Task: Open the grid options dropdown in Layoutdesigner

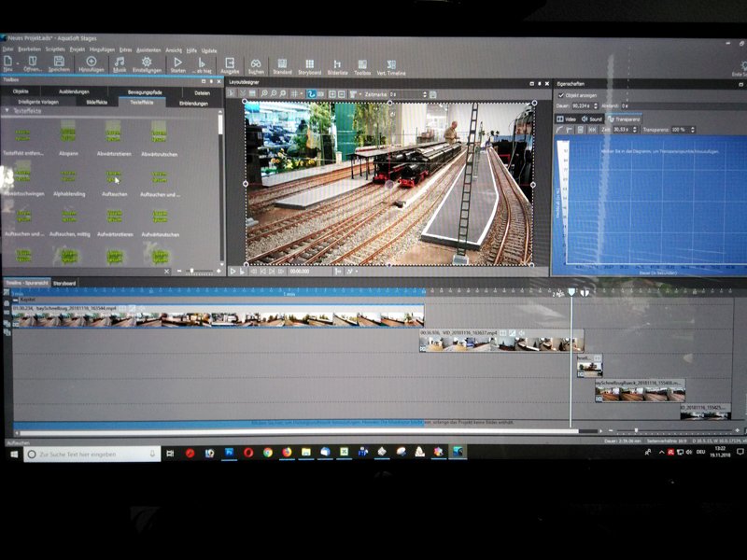Action: click(x=301, y=94)
